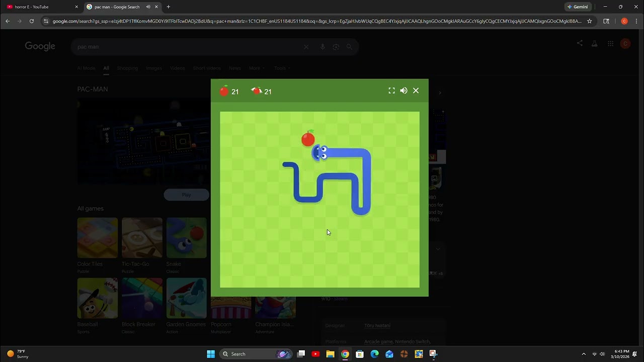644x362 pixels.
Task: Expand the Tools dropdown
Action: [282, 68]
